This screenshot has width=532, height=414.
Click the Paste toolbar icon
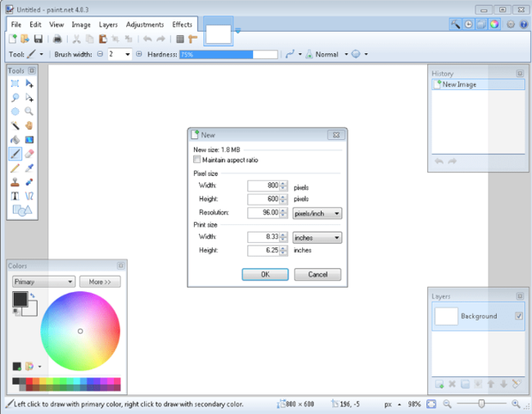point(103,39)
